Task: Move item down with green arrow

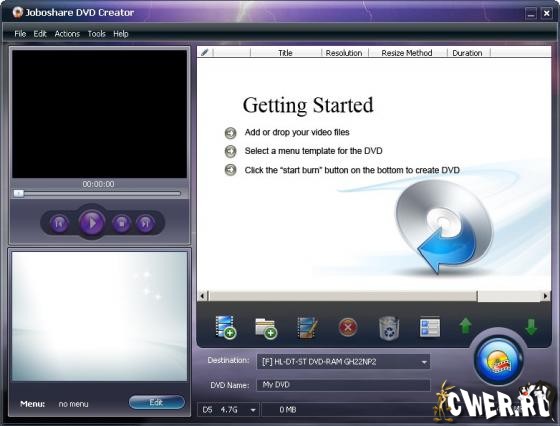Action: coord(531,326)
